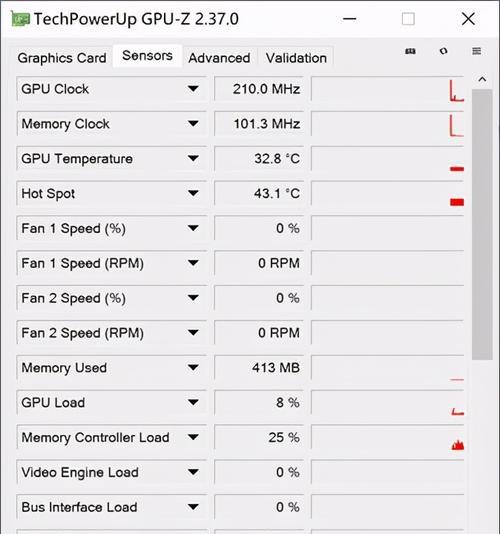Select the Sensors tab
Screen dimensions: 500x534
(x=147, y=56)
